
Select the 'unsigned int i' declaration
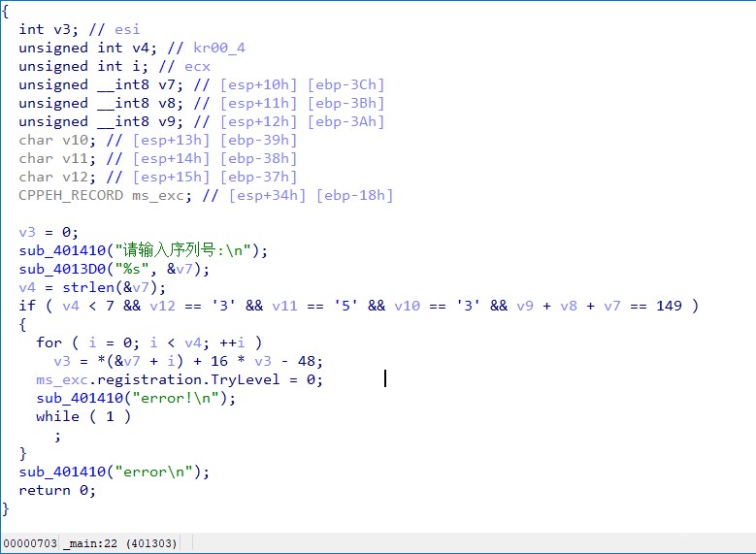[83, 66]
